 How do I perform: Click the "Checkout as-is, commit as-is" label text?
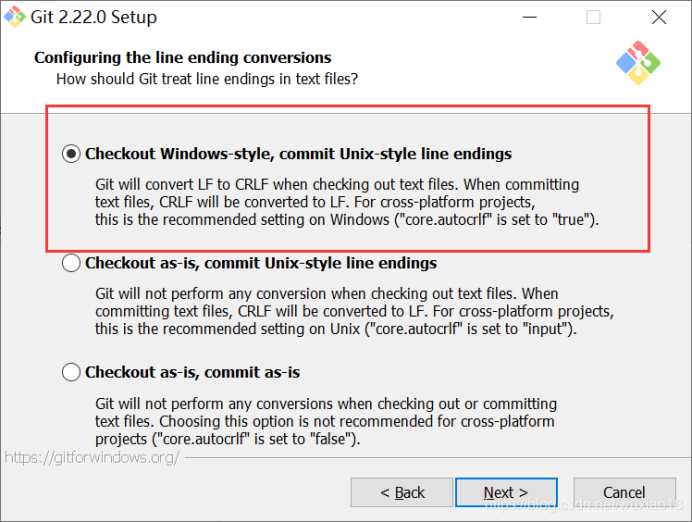click(x=192, y=372)
